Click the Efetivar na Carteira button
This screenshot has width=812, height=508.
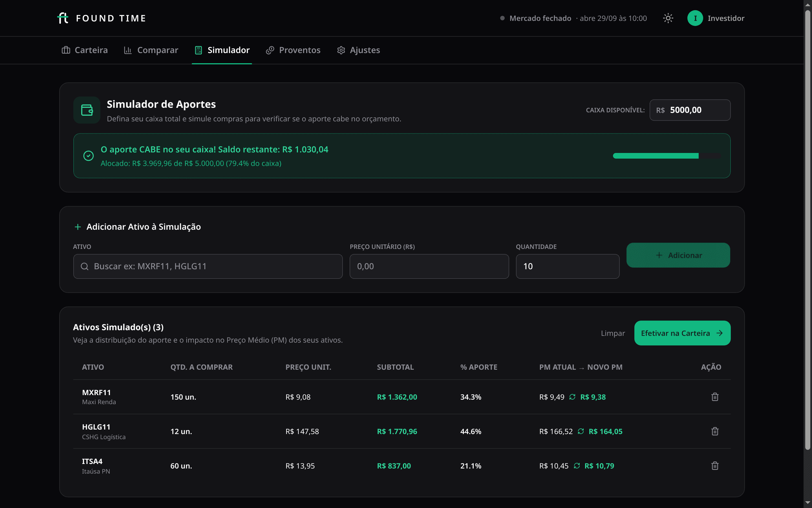pyautogui.click(x=682, y=333)
